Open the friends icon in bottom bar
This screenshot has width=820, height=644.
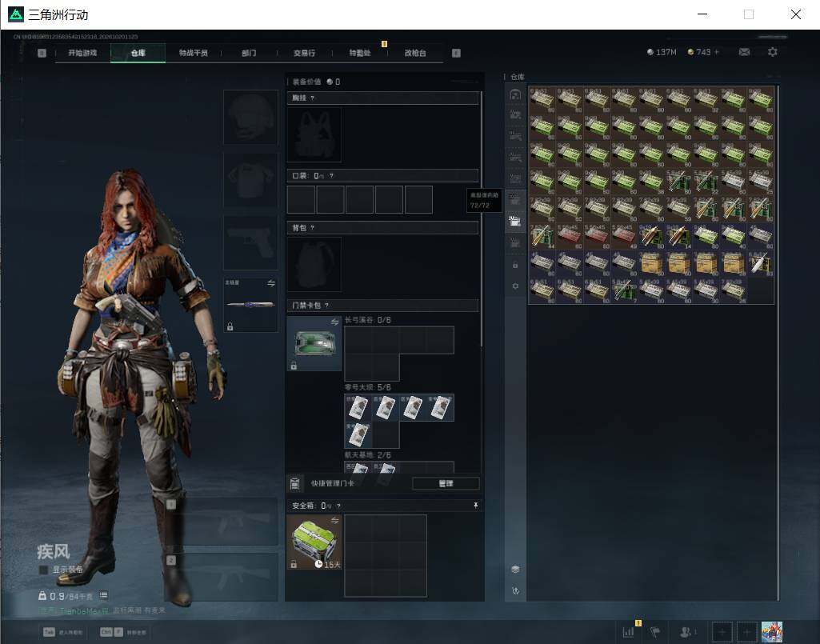pyautogui.click(x=687, y=632)
